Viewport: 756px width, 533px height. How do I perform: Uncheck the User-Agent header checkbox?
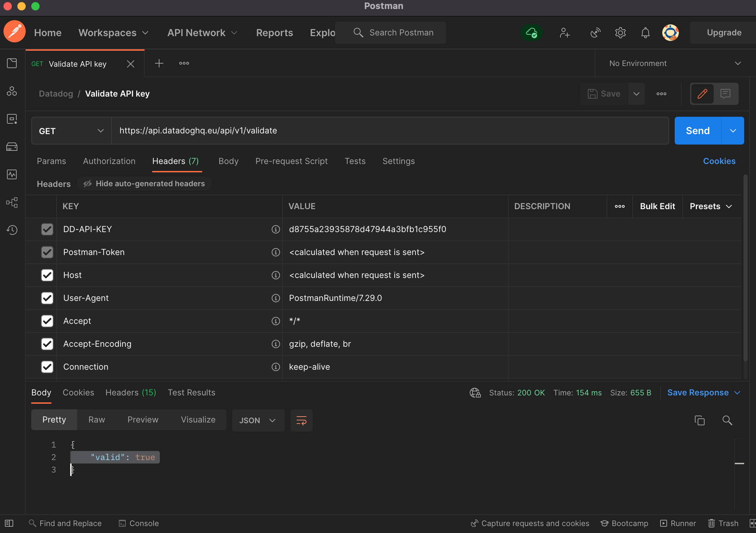pyautogui.click(x=47, y=298)
